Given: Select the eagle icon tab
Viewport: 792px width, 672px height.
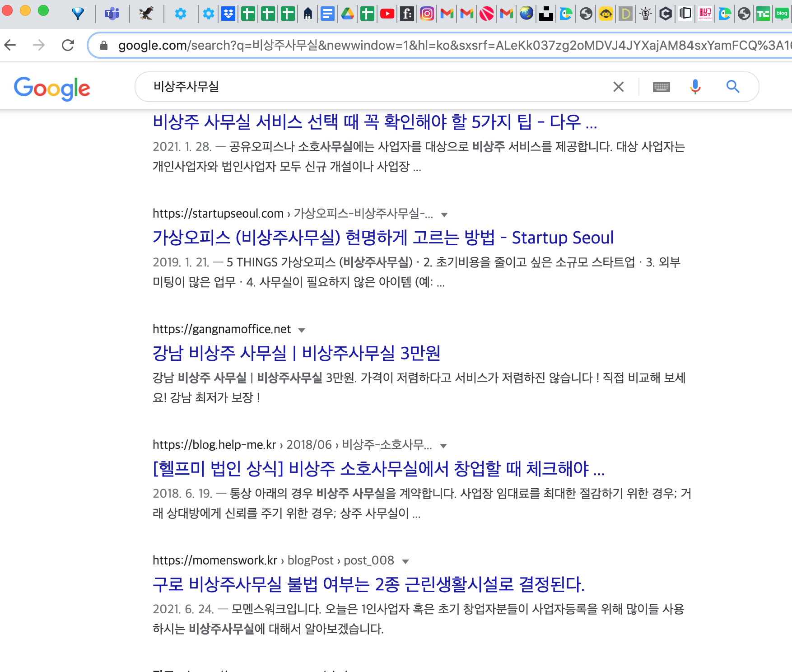Looking at the screenshot, I should (x=146, y=14).
